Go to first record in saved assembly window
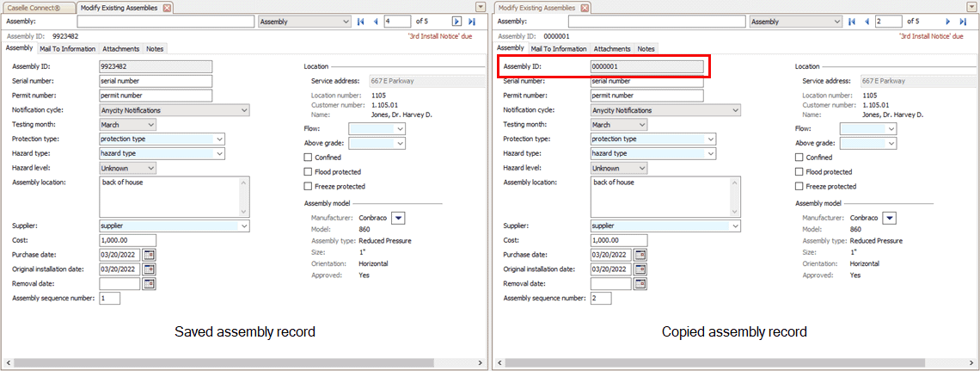 (x=361, y=22)
